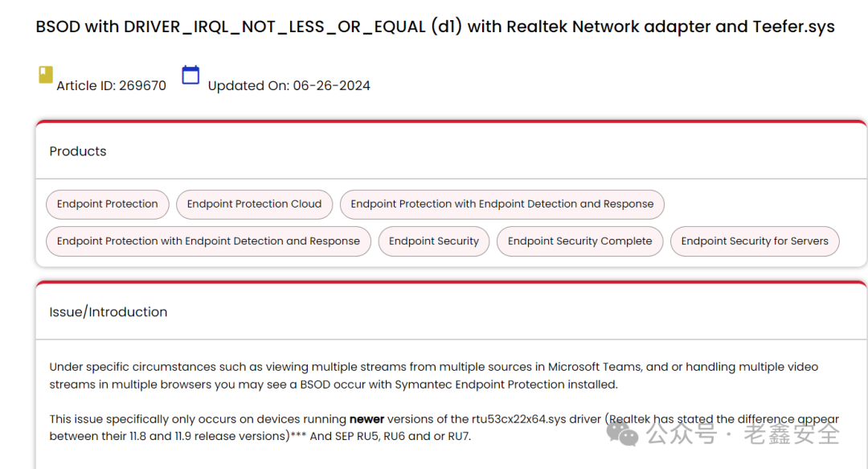This screenshot has width=868, height=469.
Task: Click the Updated On: 06-26-2024 text
Action: click(289, 86)
